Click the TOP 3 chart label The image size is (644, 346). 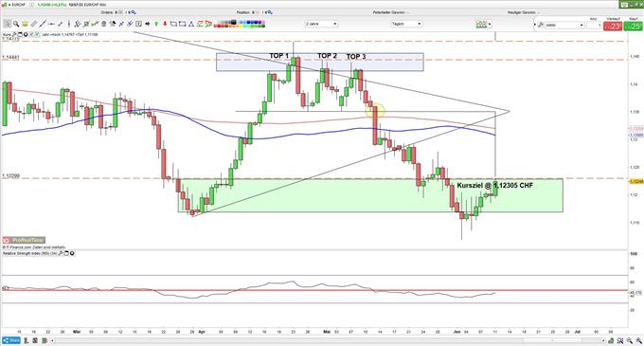tap(356, 56)
